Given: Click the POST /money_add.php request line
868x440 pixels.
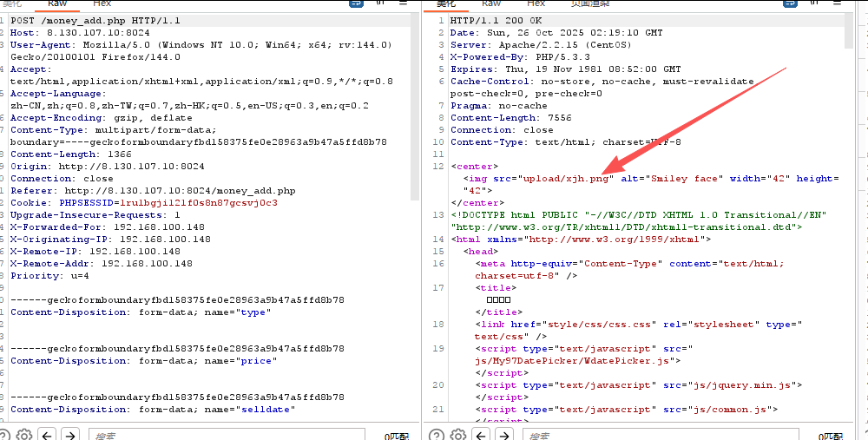Looking at the screenshot, I should tap(95, 21).
